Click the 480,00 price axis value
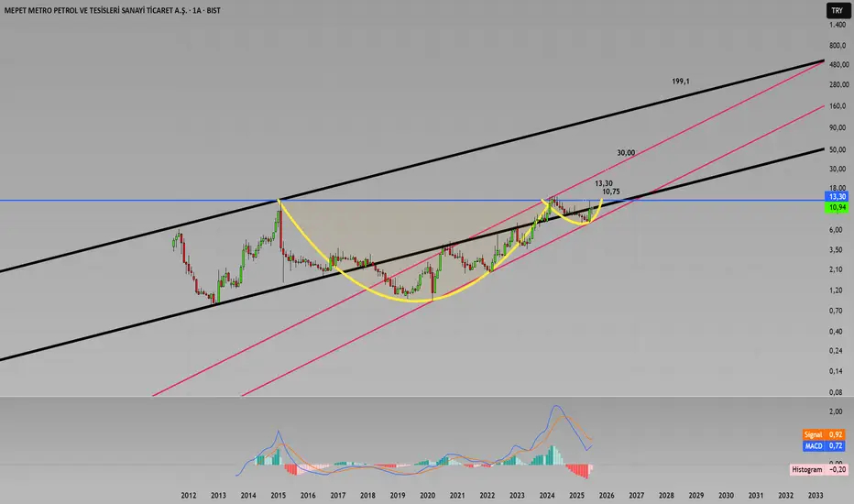The width and height of the screenshot is (854, 504). [838, 65]
